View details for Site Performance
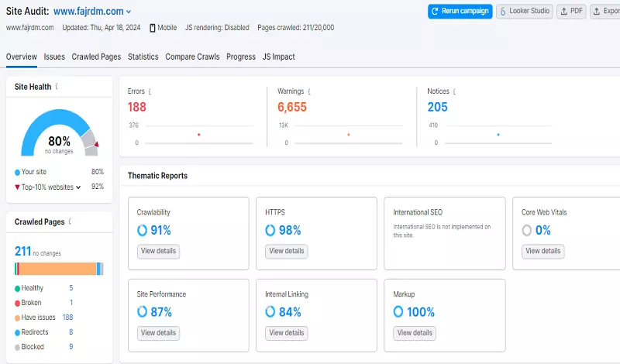This screenshot has width=620, height=364. [x=158, y=333]
